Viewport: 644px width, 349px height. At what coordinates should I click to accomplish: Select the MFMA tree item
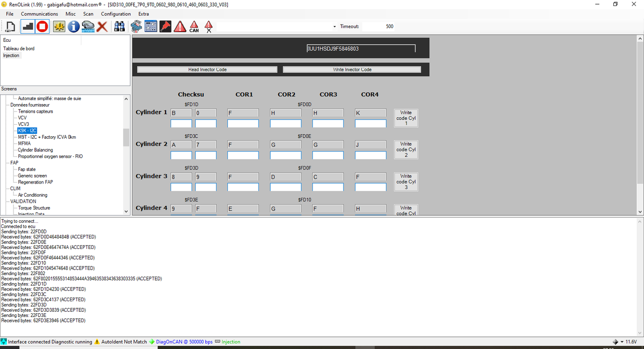coord(24,143)
